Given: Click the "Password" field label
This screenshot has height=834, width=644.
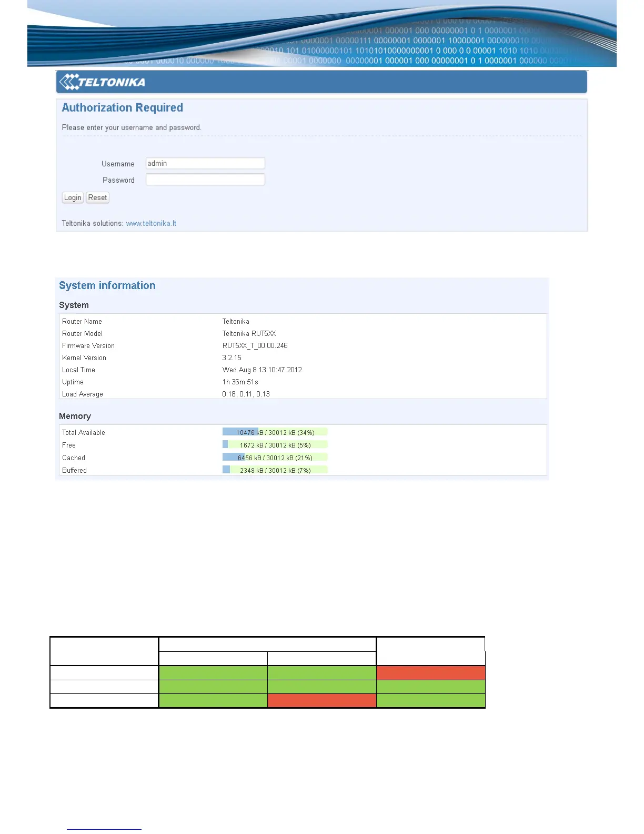Looking at the screenshot, I should [118, 180].
